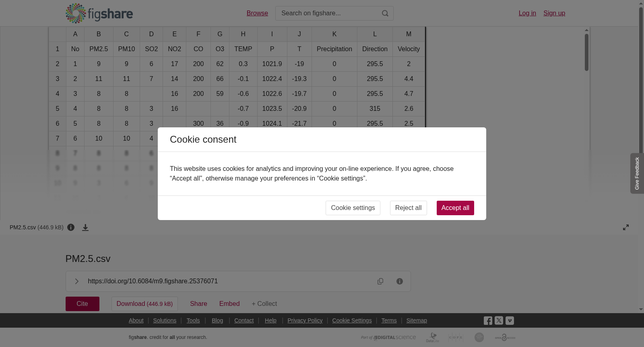
Task: Open the Give Feedback side tab
Action: (637, 173)
